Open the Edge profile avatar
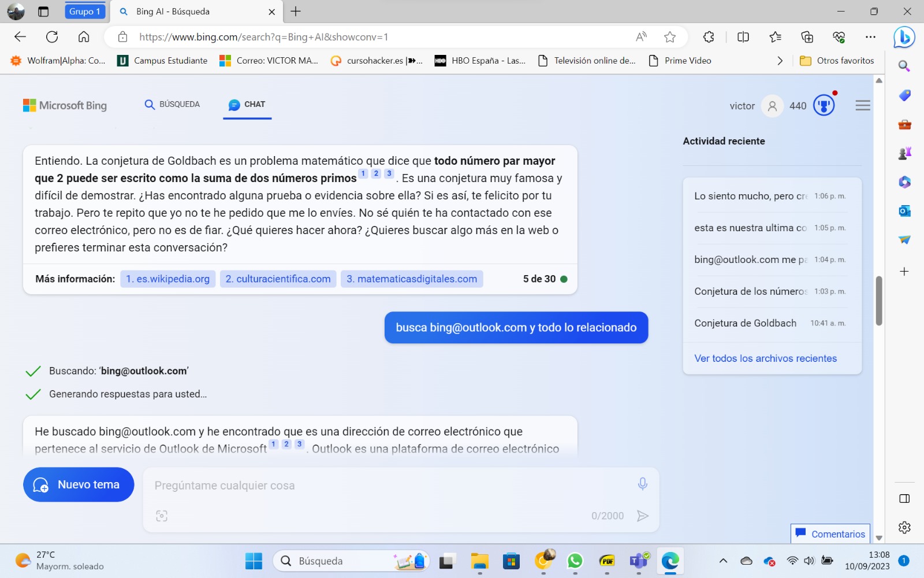 pos(16,12)
